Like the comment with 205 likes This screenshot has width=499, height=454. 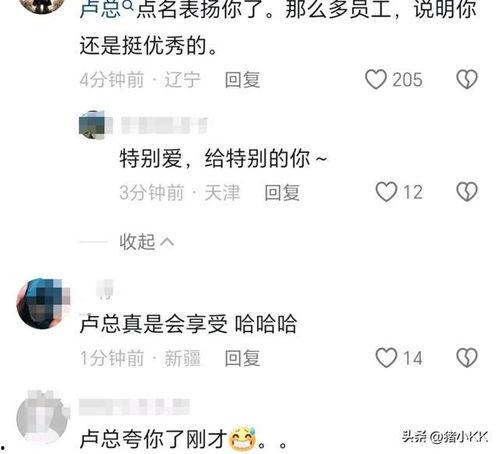coord(376,80)
